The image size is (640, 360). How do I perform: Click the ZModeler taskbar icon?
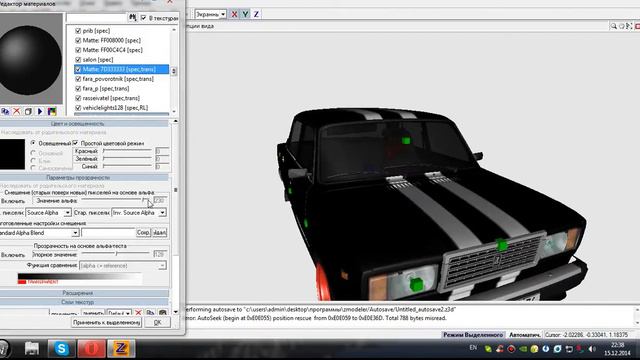click(121, 349)
